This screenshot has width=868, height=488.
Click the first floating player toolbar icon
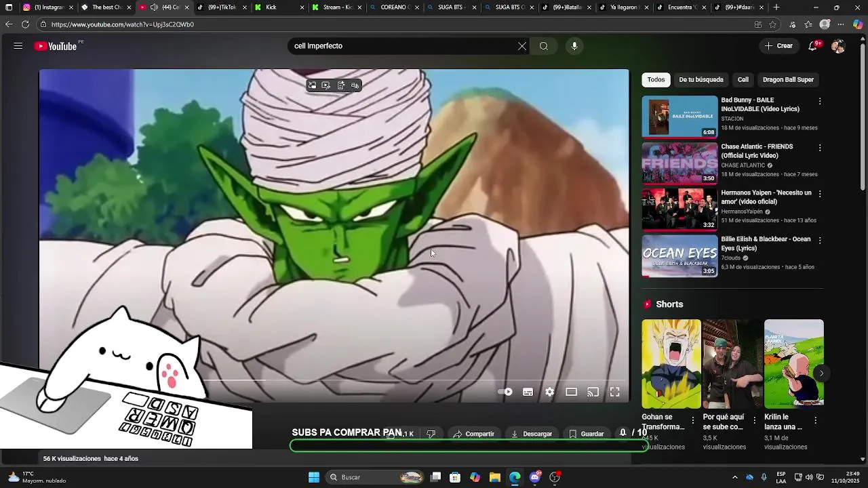(312, 85)
